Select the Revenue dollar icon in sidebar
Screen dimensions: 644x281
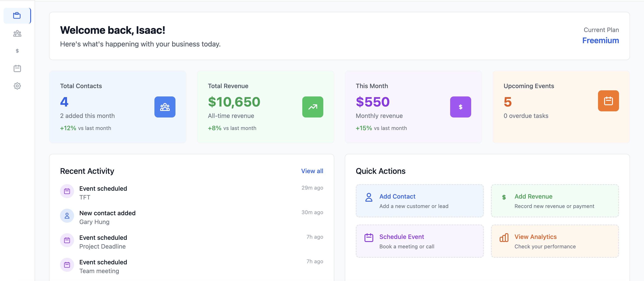17,51
